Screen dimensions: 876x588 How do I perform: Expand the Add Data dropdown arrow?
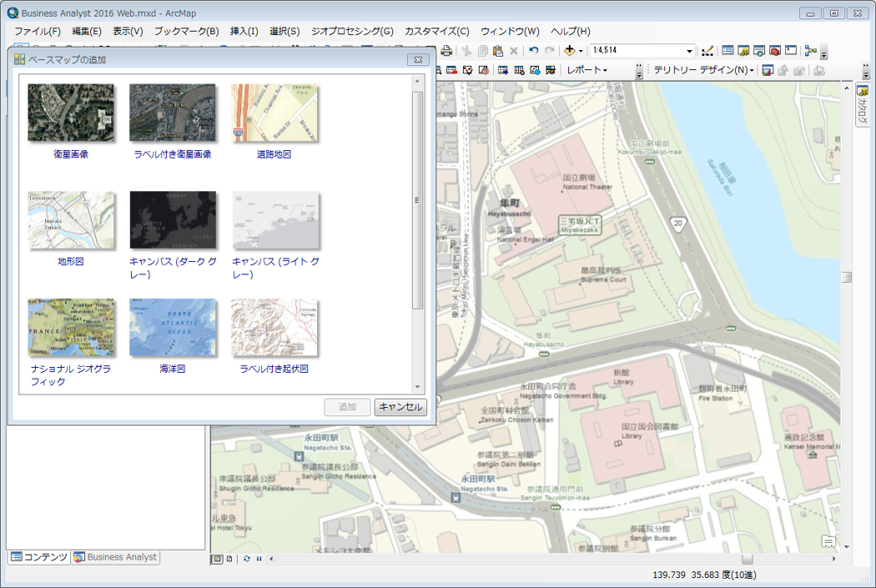tap(581, 52)
